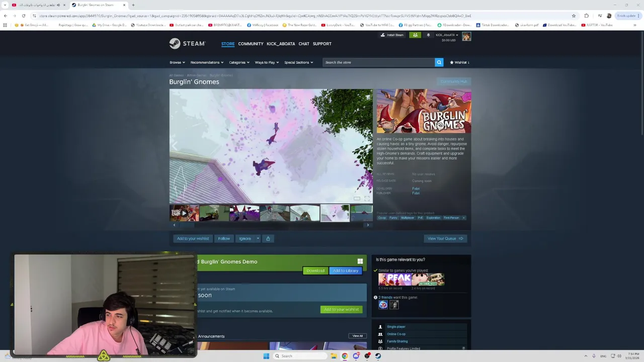The width and height of the screenshot is (644, 362).
Task: Expand the Recommendations dropdown
Action: 207,62
